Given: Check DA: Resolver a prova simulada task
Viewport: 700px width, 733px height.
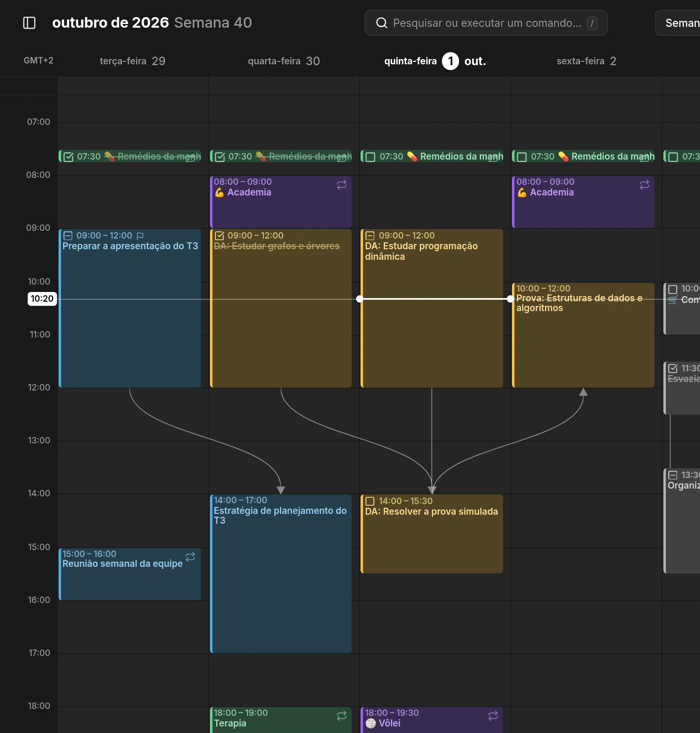Looking at the screenshot, I should point(370,501).
